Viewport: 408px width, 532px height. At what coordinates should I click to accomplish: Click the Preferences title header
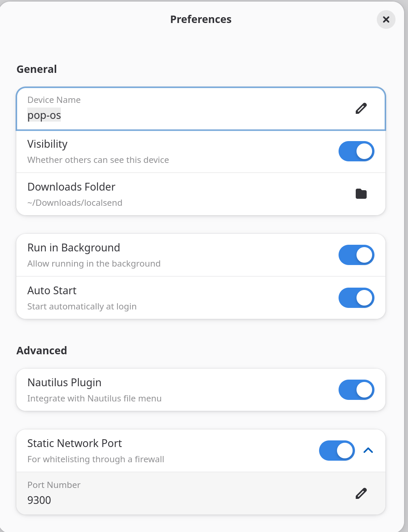coord(201,19)
